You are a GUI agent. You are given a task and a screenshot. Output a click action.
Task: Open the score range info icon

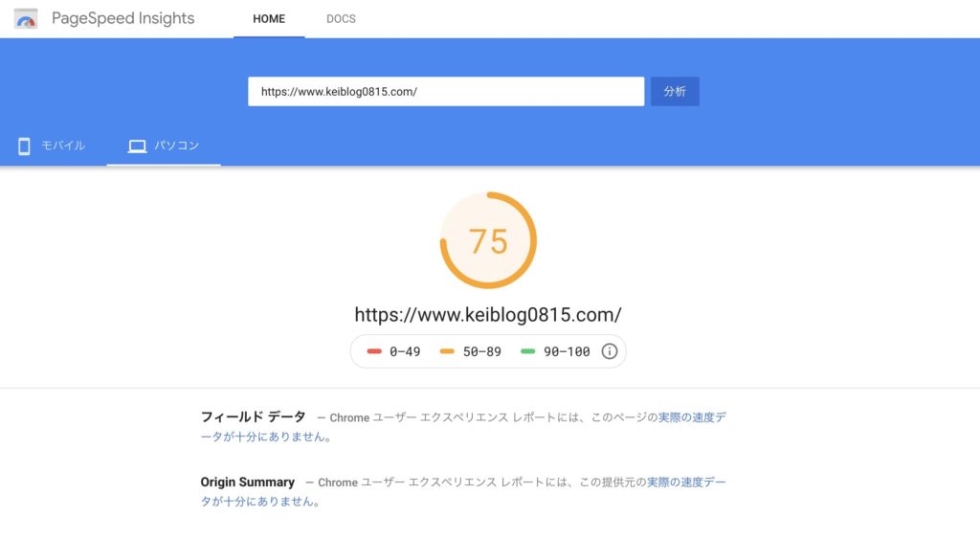click(610, 351)
